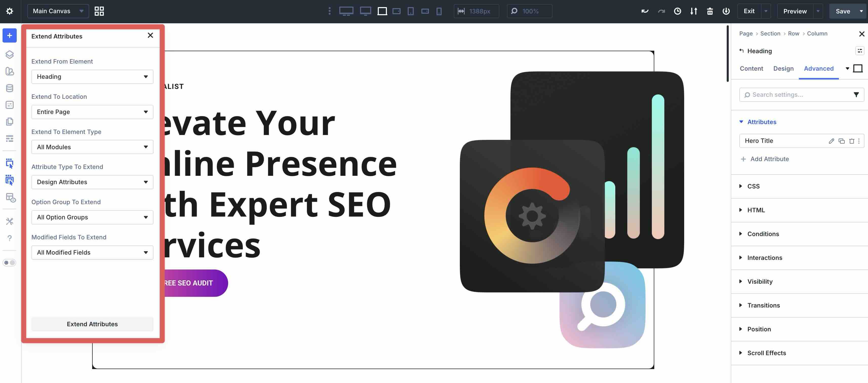868x383 pixels.
Task: Toggle the light/dark mode switch in sidebar
Action: click(9, 263)
